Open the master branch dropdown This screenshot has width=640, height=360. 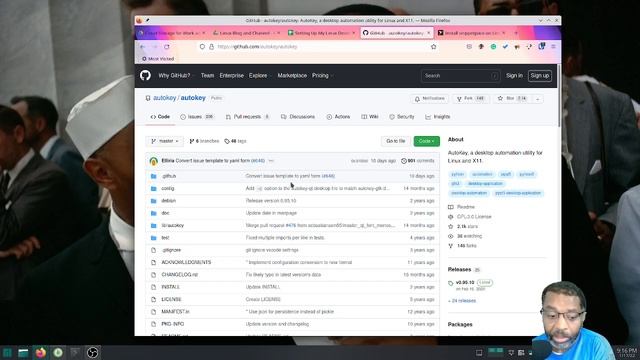164,141
